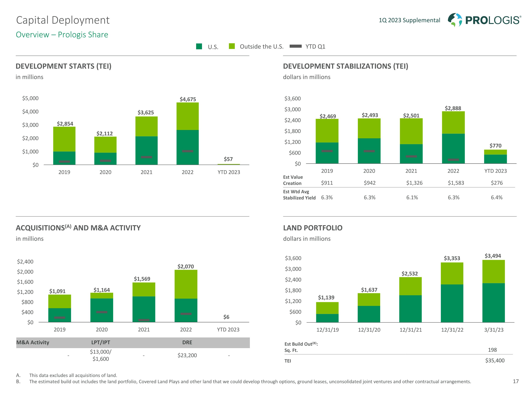Click the DRE column header
Image resolution: width=532 pixels, height=399 pixels.
point(187,342)
